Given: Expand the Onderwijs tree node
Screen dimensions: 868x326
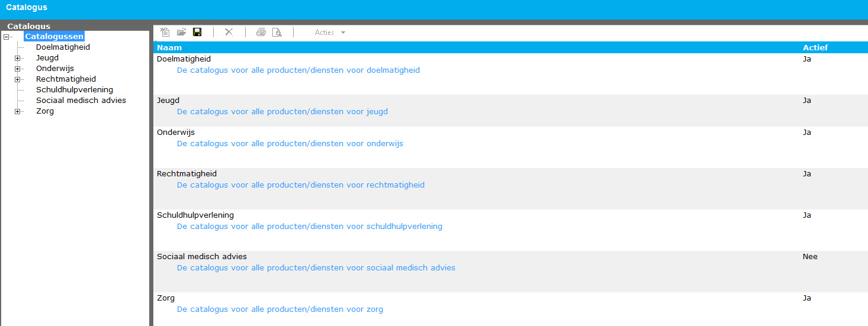Looking at the screenshot, I should (x=18, y=69).
